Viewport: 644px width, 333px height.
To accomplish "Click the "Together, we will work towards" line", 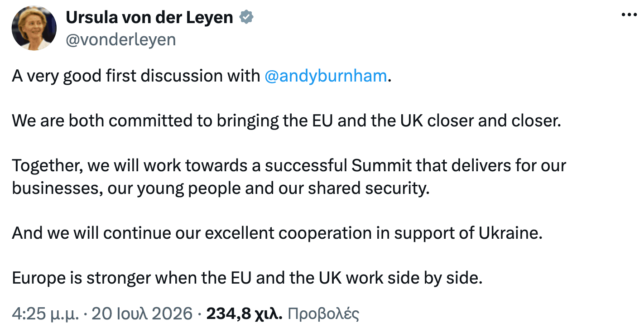I will [x=289, y=166].
